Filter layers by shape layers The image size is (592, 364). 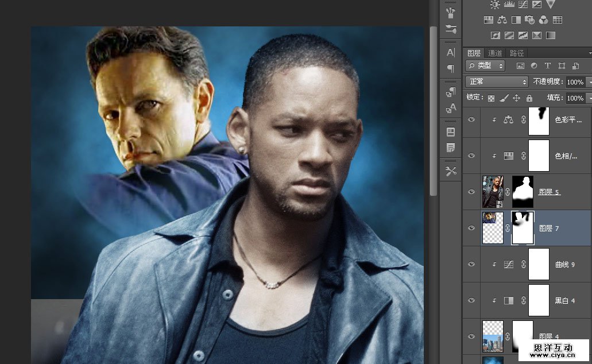tap(562, 65)
